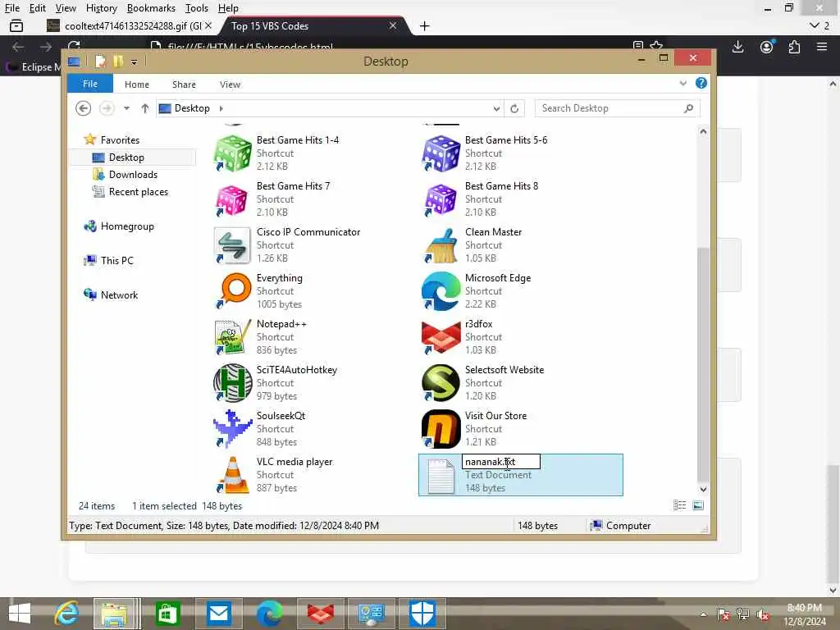This screenshot has height=630, width=840.
Task: Select Selectsoft Website shortcut icon
Action: [x=441, y=384]
